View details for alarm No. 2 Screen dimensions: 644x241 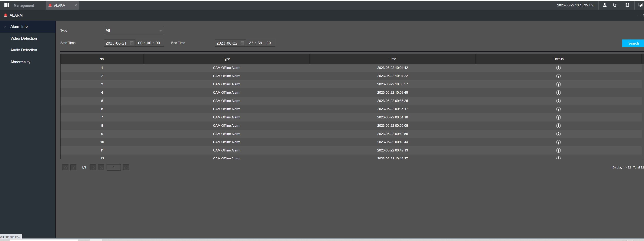(x=558, y=76)
